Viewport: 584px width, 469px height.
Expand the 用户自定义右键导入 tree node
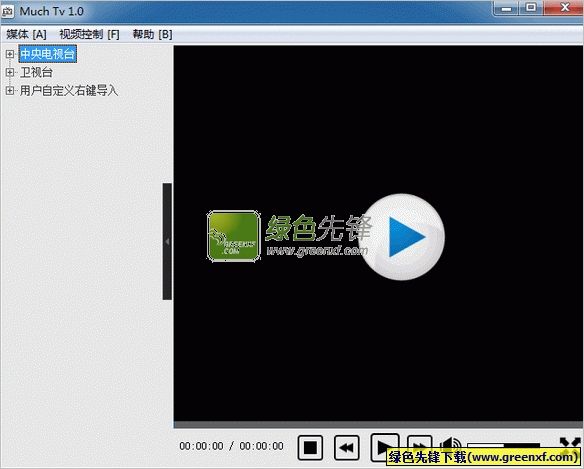[10, 90]
